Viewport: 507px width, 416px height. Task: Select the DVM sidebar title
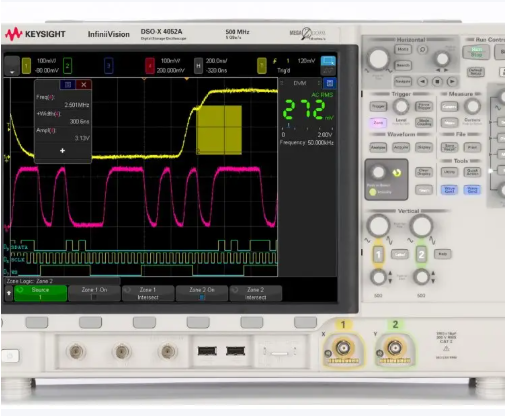(x=300, y=83)
